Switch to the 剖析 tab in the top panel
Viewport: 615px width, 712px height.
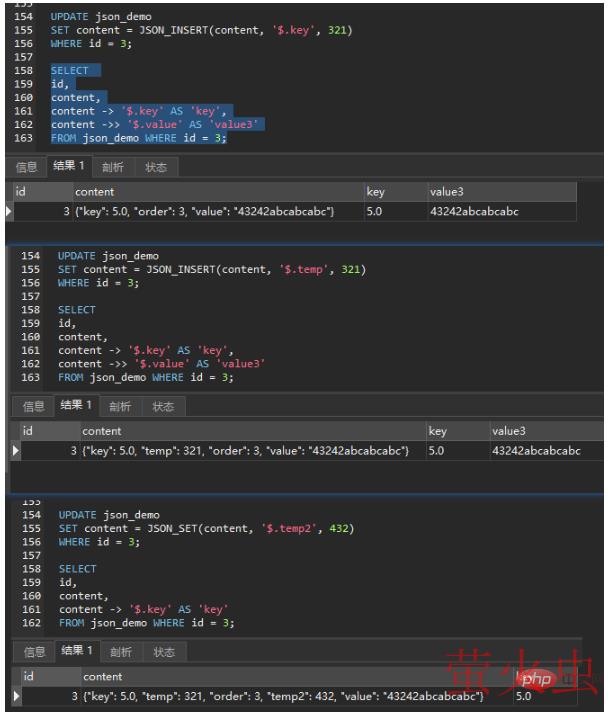[113, 167]
